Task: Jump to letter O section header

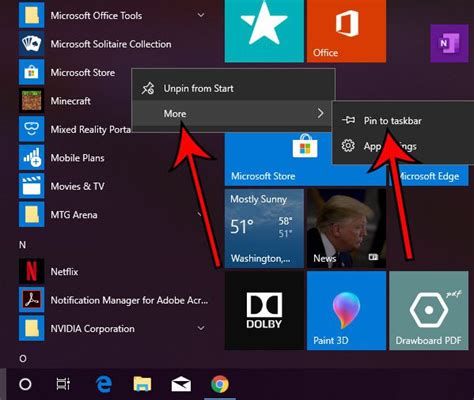Action: coord(23,359)
